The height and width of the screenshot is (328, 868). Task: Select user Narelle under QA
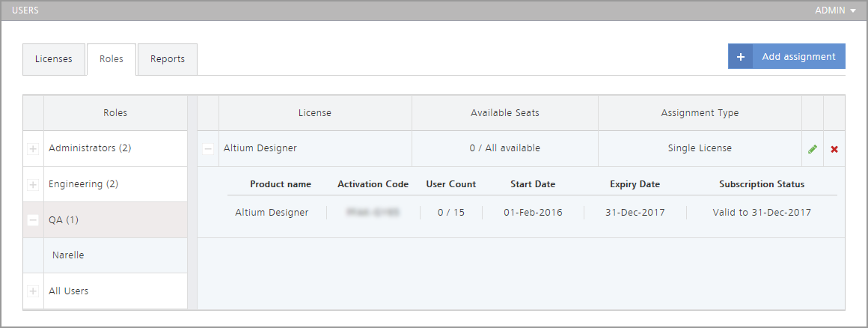[x=68, y=255]
